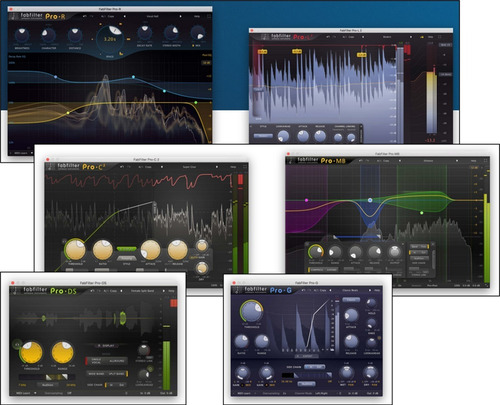
Task: Select Split Band processing in Pro-DS
Action: pyautogui.click(x=117, y=374)
